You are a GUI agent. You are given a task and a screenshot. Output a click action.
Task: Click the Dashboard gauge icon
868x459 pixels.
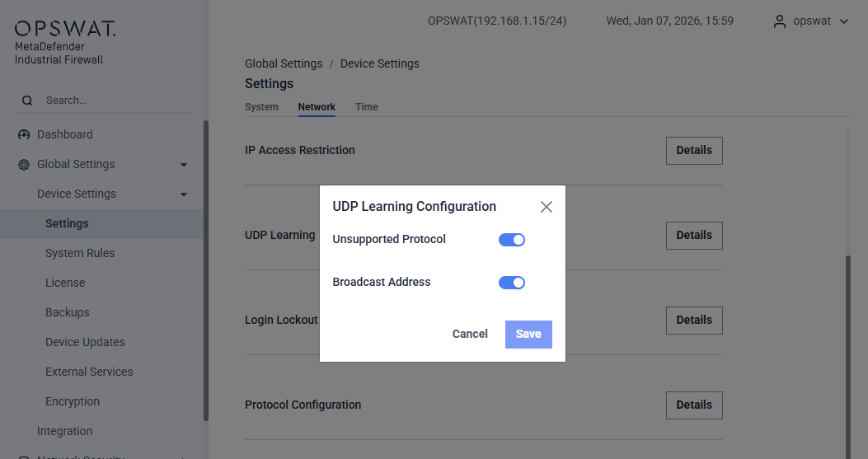(x=24, y=135)
